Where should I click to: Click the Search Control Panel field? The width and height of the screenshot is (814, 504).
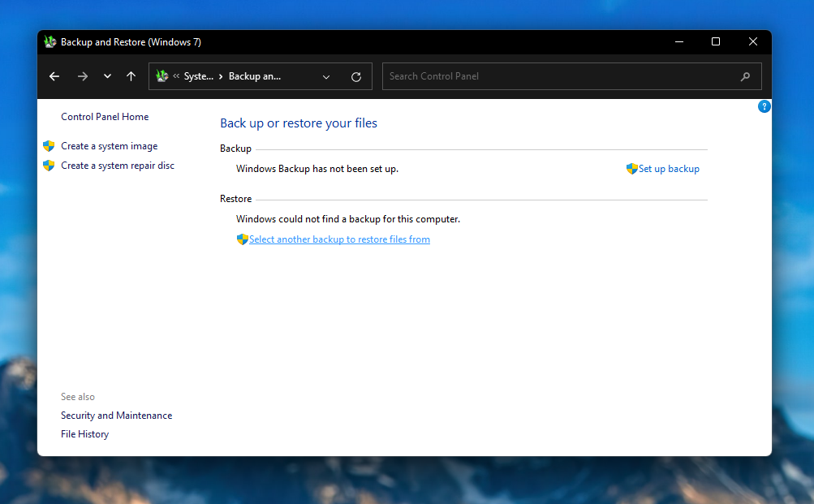coord(571,76)
